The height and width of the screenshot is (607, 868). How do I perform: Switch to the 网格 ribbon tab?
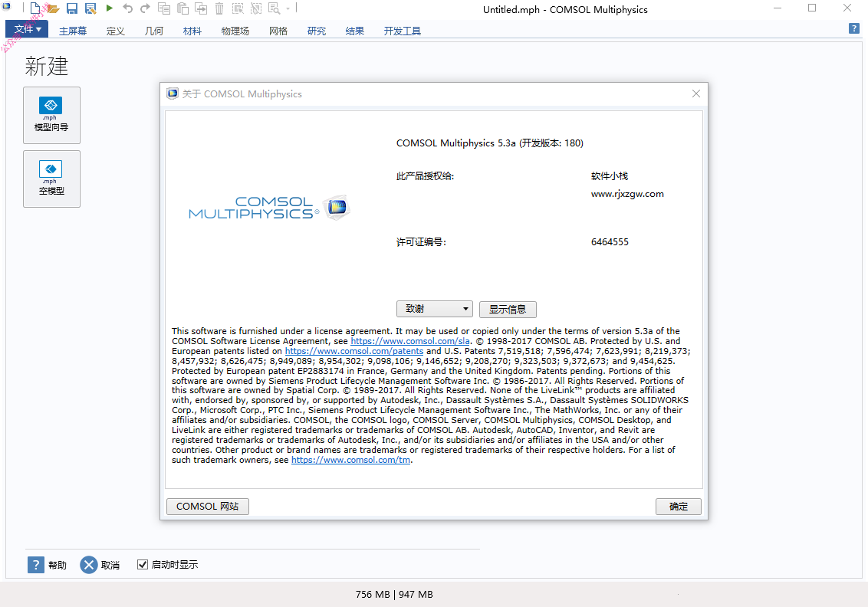pyautogui.click(x=278, y=31)
